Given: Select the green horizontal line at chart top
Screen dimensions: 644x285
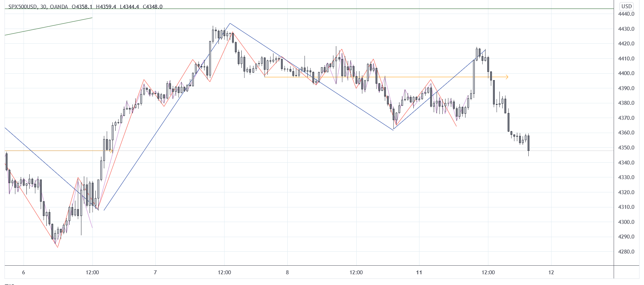Looking at the screenshot, I should pos(309,9).
